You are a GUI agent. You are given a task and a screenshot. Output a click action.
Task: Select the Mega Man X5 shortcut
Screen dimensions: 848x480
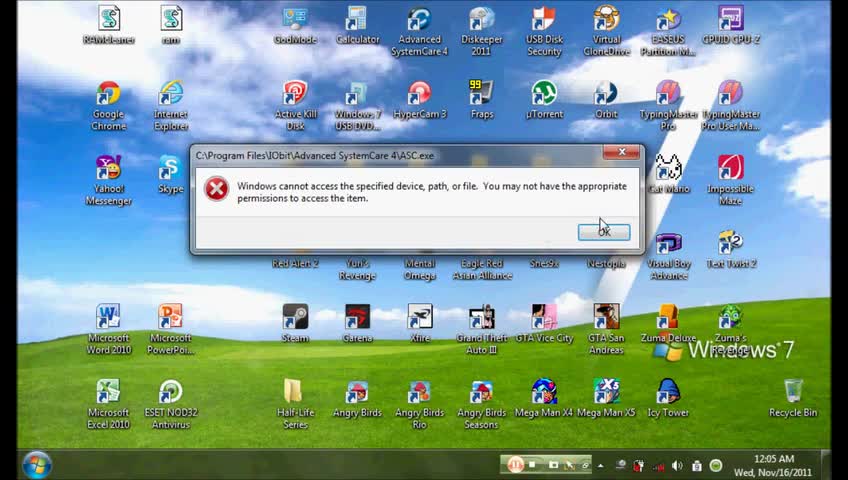coord(606,398)
